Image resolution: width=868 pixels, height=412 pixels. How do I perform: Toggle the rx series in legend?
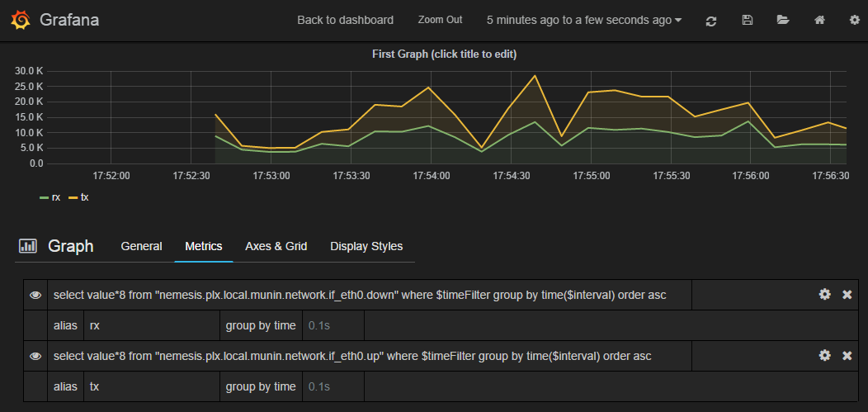[56, 197]
